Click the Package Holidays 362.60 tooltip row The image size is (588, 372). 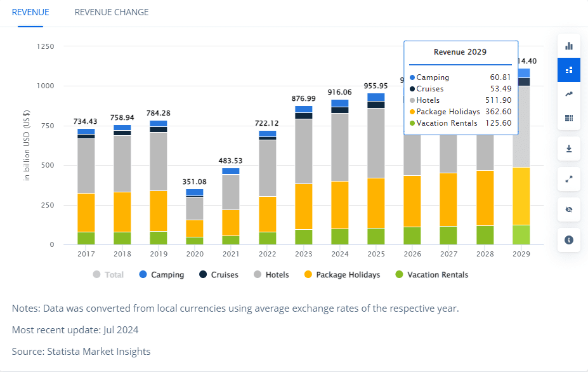tap(461, 112)
